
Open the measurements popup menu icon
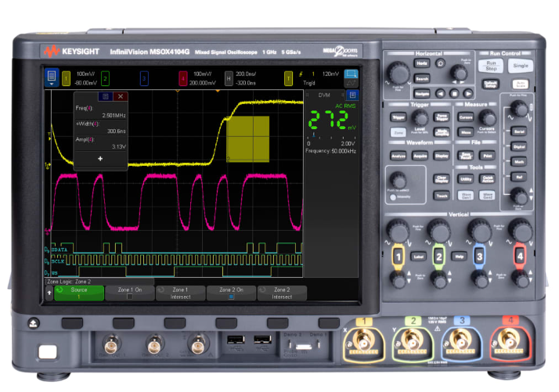pos(106,96)
